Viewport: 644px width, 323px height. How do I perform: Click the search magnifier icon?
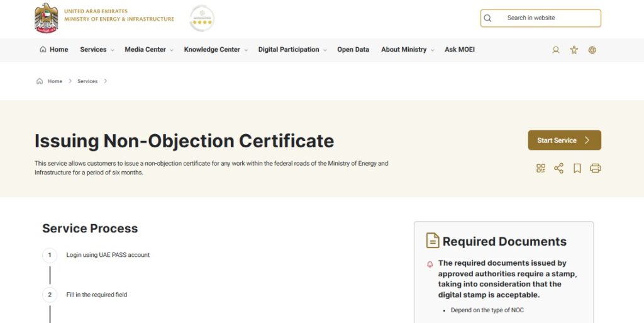pyautogui.click(x=487, y=18)
